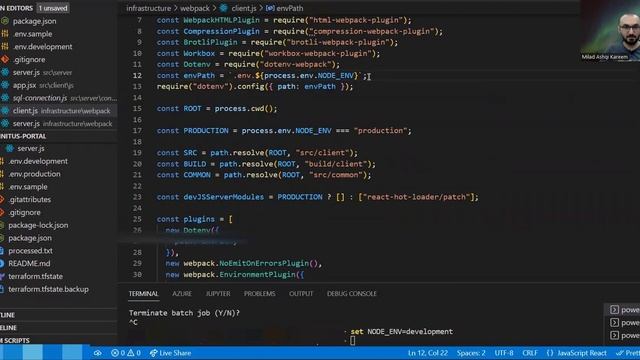Open README.md file

tap(29, 264)
